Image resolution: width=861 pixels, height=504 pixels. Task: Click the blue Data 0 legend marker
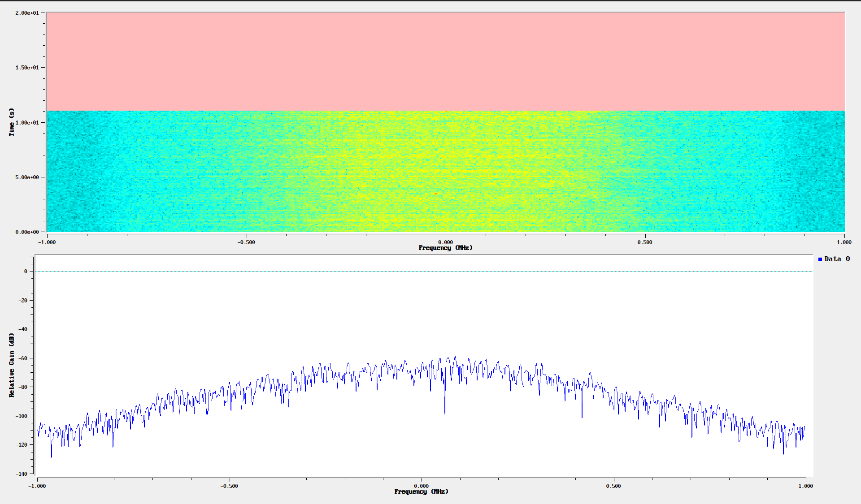(820, 259)
